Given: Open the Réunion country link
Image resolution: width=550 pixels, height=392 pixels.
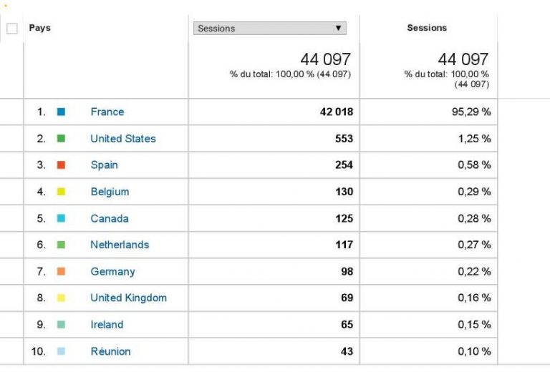Looking at the screenshot, I should (x=110, y=351).
